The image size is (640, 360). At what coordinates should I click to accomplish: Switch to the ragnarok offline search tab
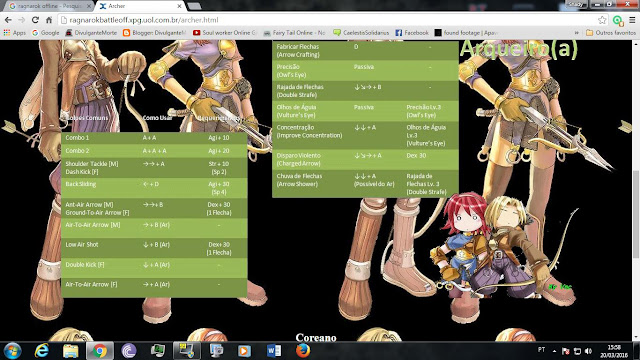pyautogui.click(x=49, y=6)
